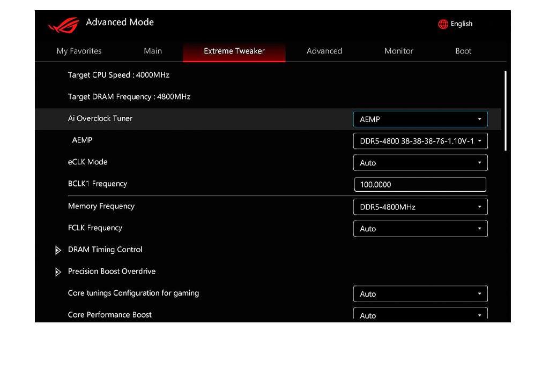The width and height of the screenshot is (549, 392).
Task: Click the scrollbar on the right edge
Action: (506, 107)
